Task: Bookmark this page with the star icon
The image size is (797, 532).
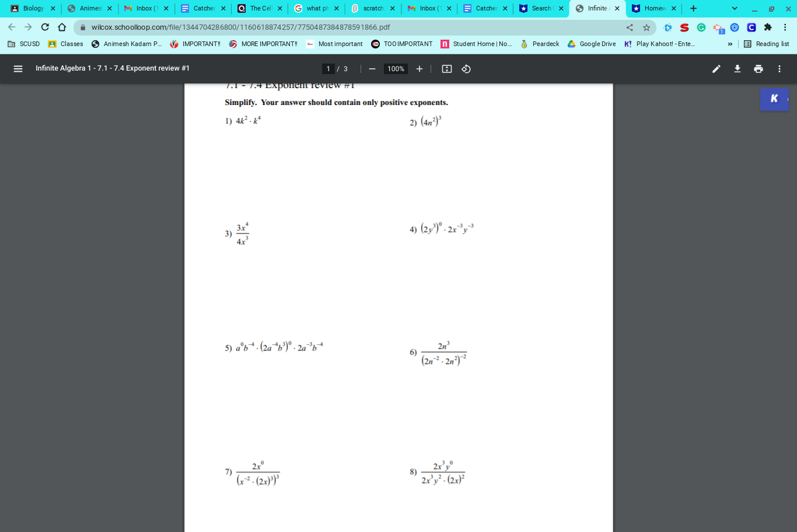Action: point(645,27)
